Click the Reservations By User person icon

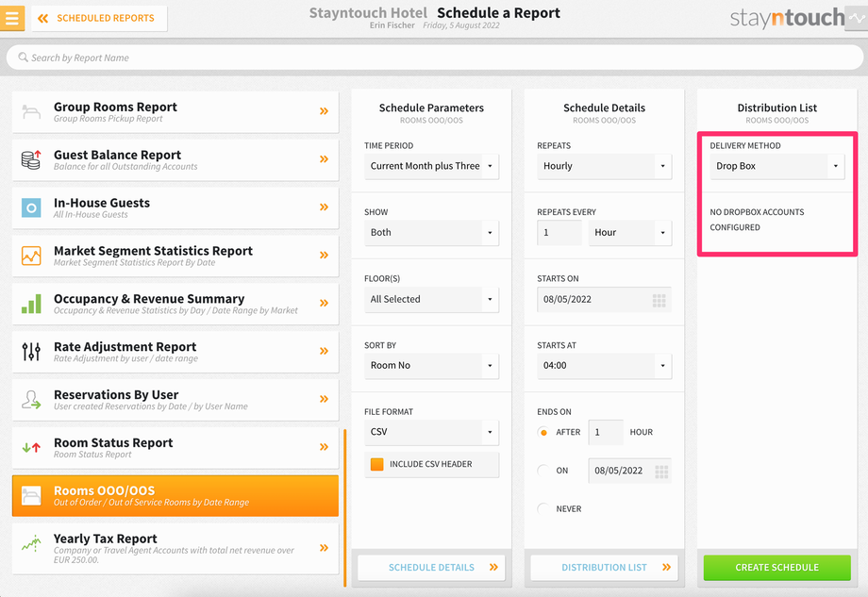(x=31, y=400)
